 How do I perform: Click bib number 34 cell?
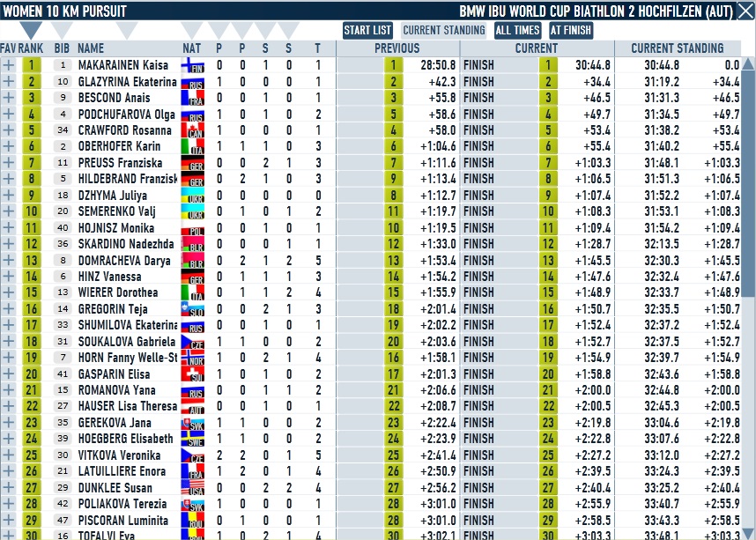pyautogui.click(x=63, y=130)
